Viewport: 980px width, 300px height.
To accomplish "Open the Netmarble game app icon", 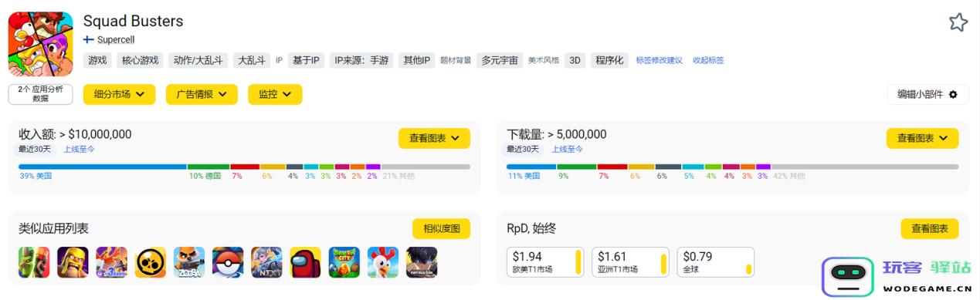I will [422, 262].
